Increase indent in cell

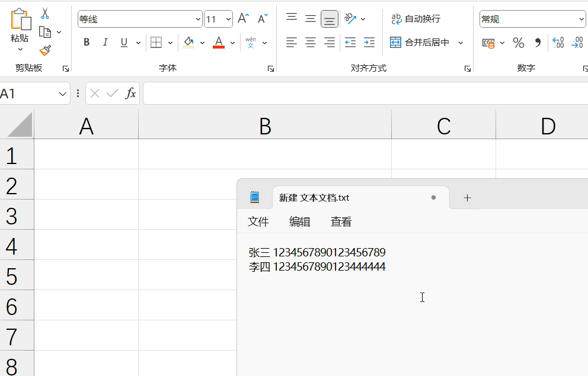369,42
